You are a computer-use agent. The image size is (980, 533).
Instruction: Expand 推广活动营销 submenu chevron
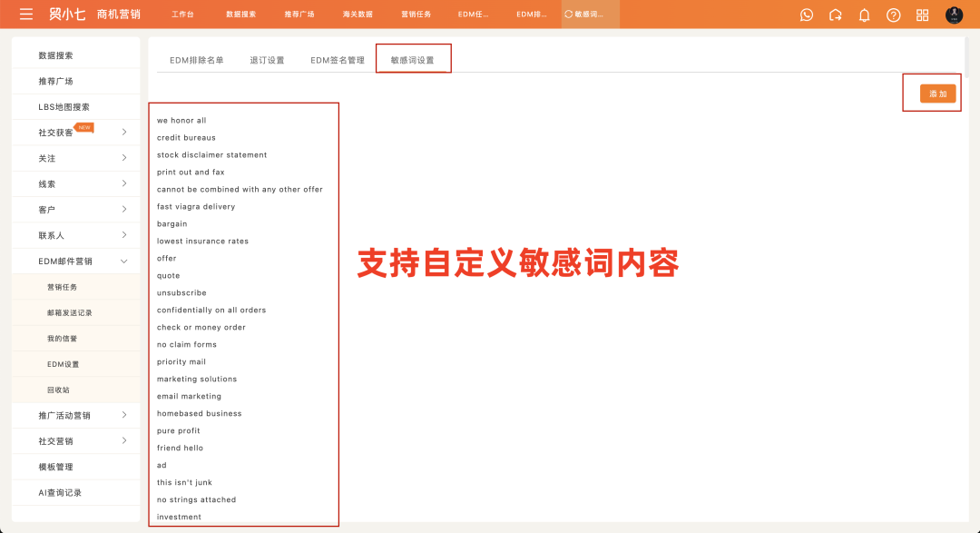tap(123, 415)
